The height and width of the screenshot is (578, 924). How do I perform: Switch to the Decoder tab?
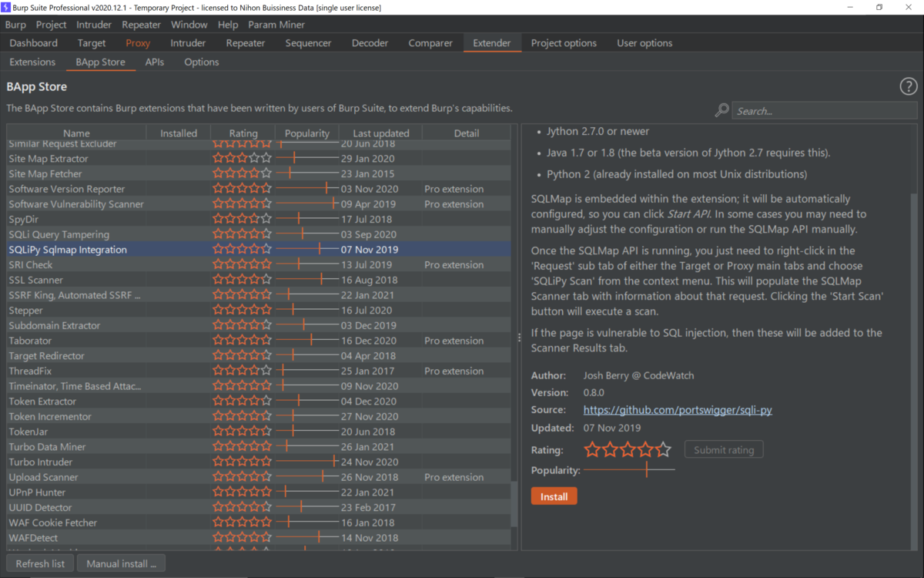tap(370, 43)
